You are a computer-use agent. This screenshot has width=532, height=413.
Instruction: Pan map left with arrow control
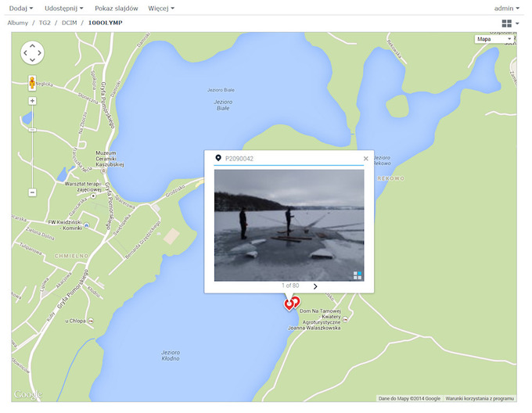coord(26,53)
